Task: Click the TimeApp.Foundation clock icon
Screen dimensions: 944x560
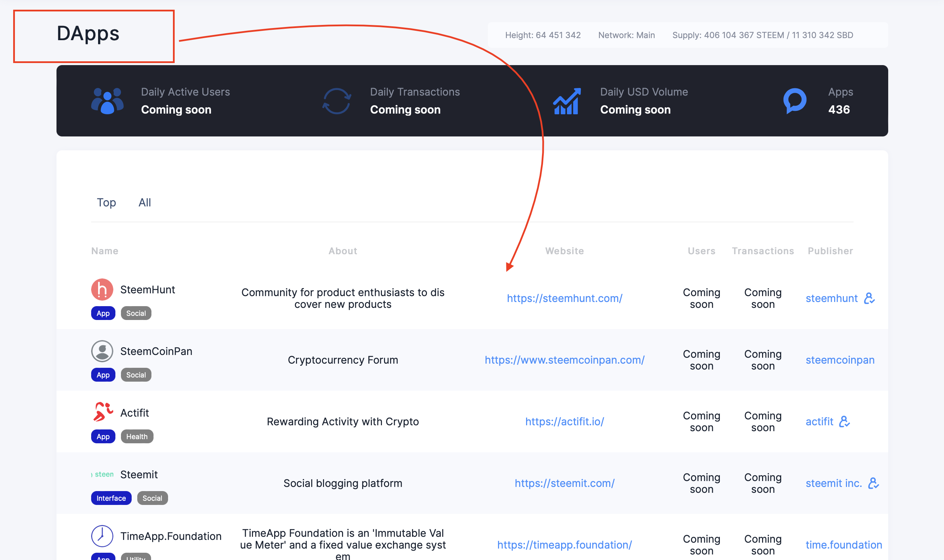Action: tap(102, 535)
